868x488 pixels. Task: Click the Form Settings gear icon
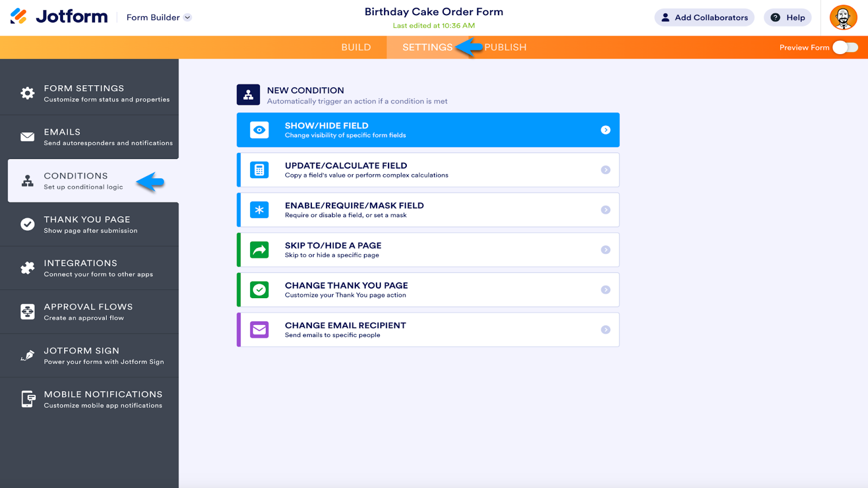(28, 93)
